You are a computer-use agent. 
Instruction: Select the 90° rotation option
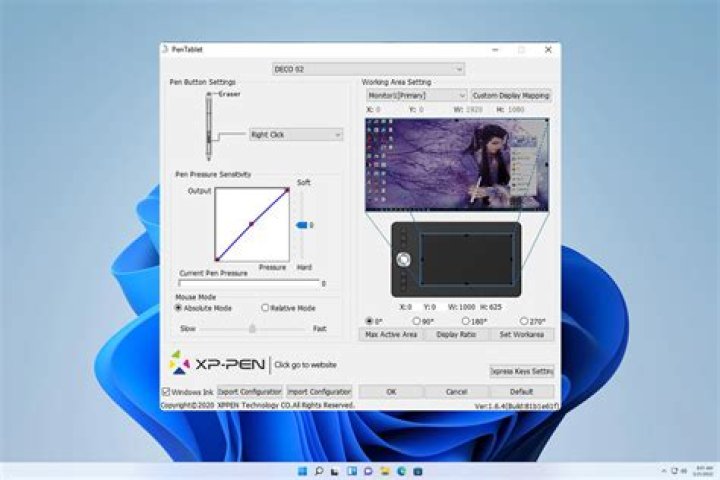point(416,321)
